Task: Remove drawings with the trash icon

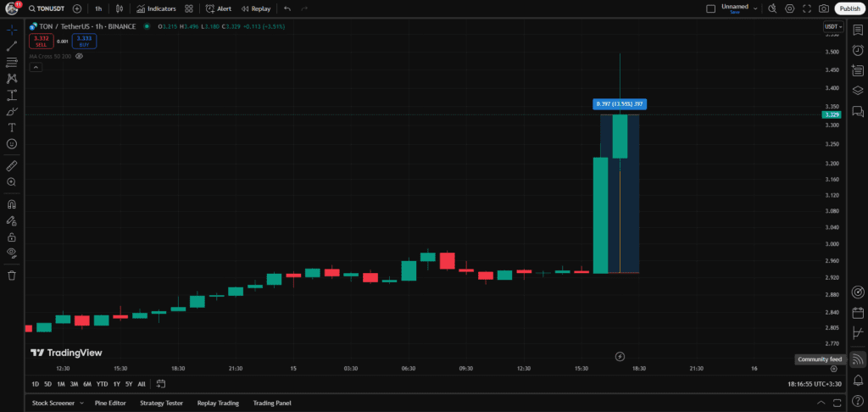Action: coord(12,276)
